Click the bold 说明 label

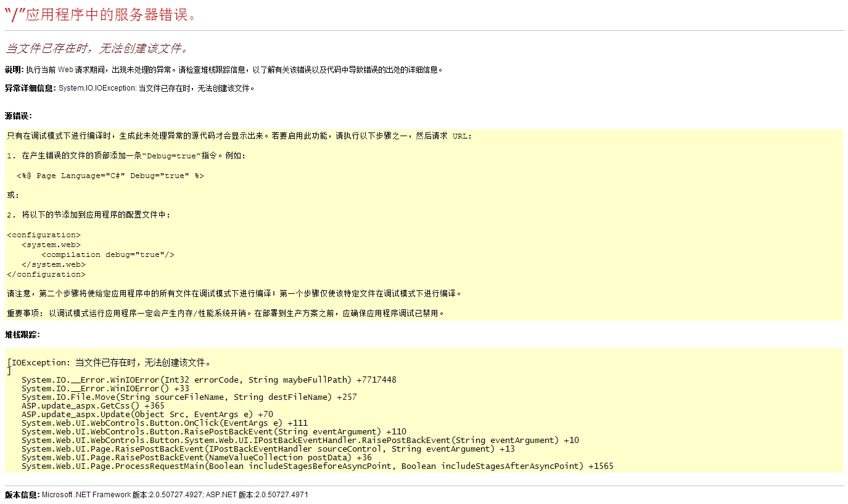[x=14, y=70]
